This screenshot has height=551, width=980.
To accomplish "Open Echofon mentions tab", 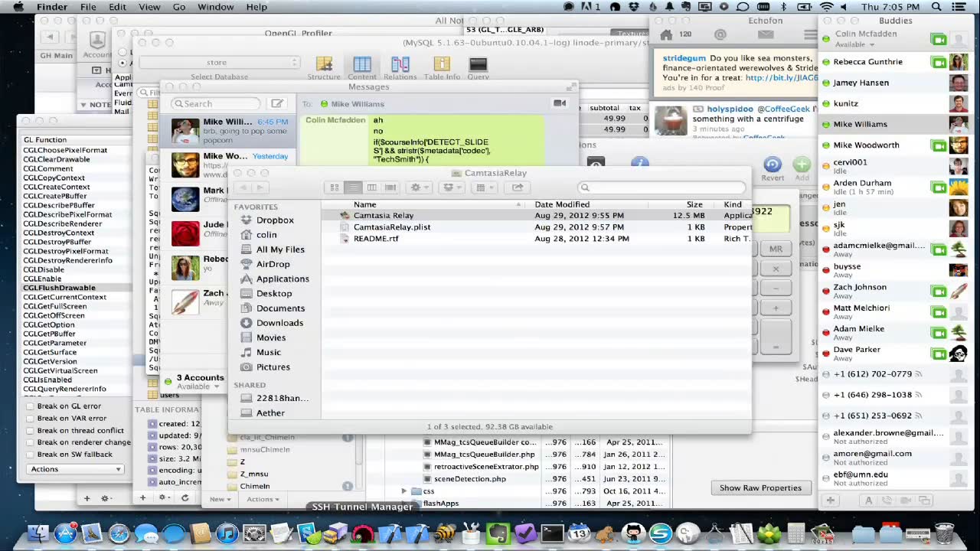I will point(720,34).
